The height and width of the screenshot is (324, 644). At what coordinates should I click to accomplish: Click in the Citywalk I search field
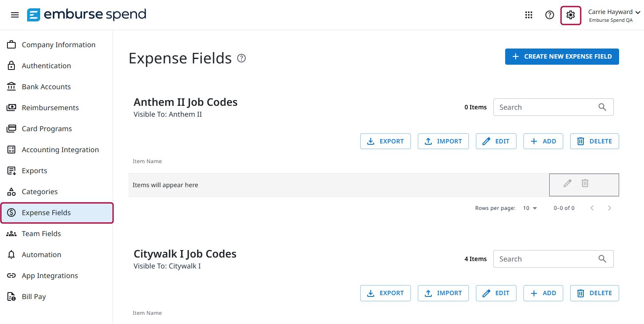541,258
